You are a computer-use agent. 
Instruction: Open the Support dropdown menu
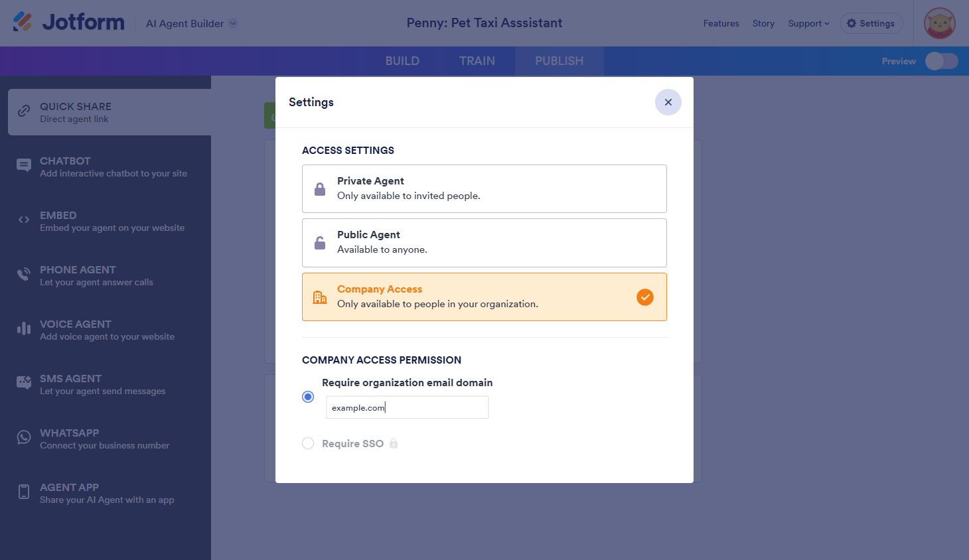(808, 23)
